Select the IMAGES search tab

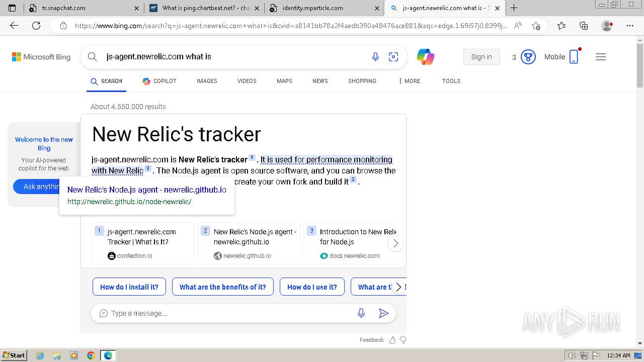coord(207,81)
